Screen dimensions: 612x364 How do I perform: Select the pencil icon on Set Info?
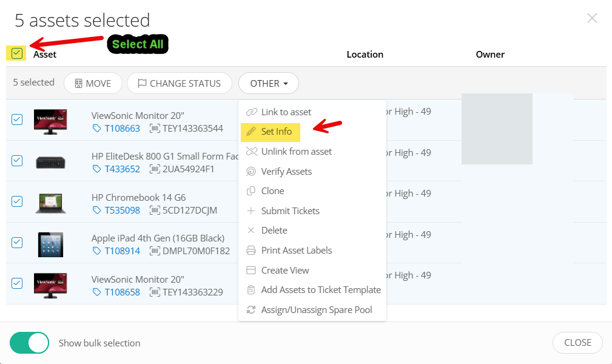(x=251, y=132)
